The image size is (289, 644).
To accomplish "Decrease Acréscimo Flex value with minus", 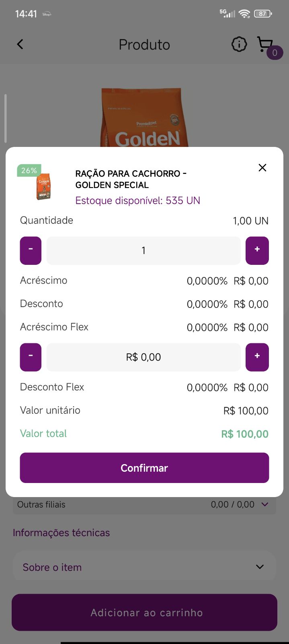I will coord(31,357).
